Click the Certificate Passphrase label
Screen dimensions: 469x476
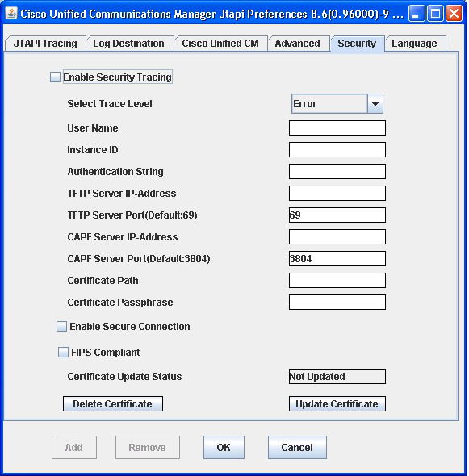[x=120, y=303]
